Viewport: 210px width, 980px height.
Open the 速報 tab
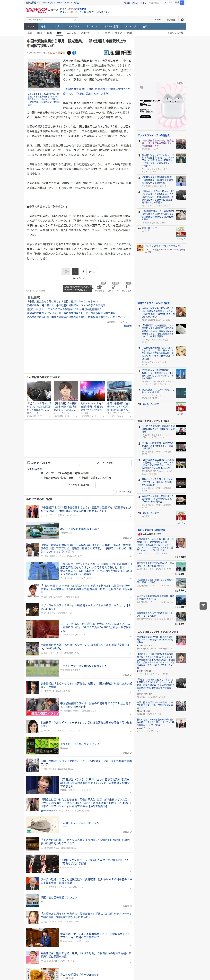pyautogui.click(x=43, y=27)
